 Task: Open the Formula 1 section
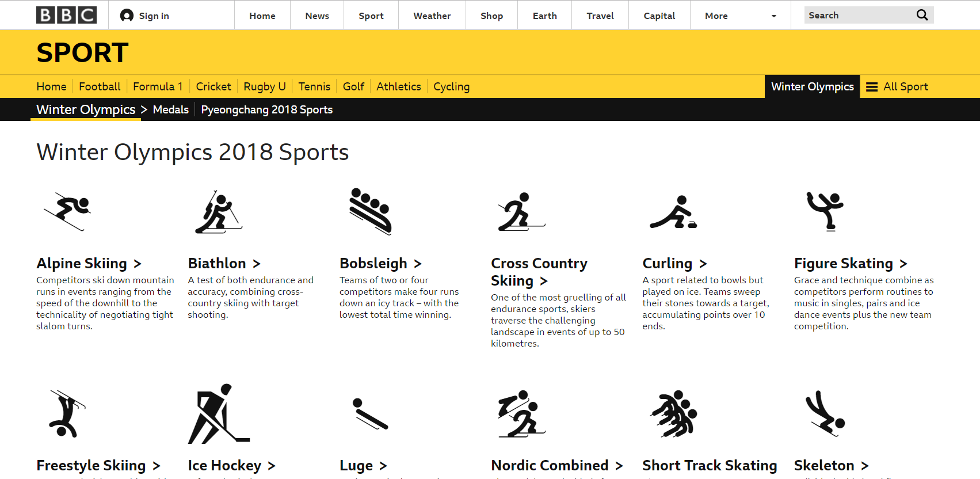[x=158, y=87]
